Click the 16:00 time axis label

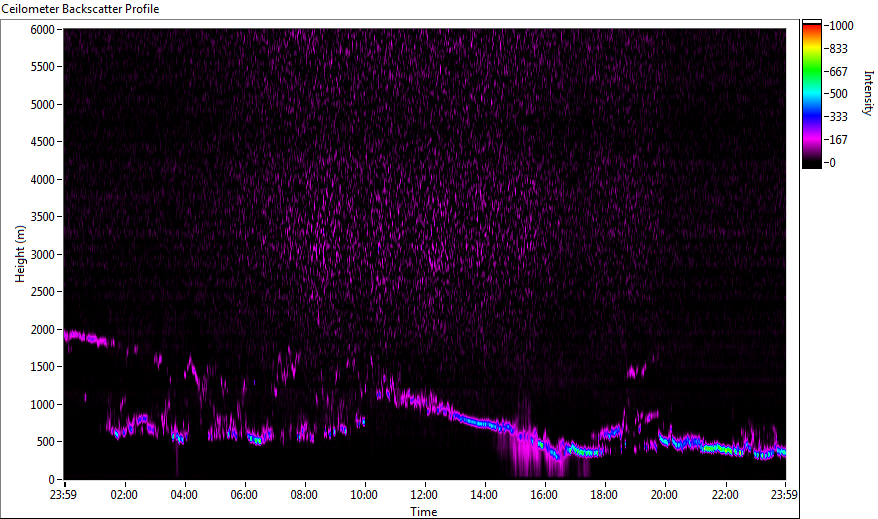click(x=544, y=495)
